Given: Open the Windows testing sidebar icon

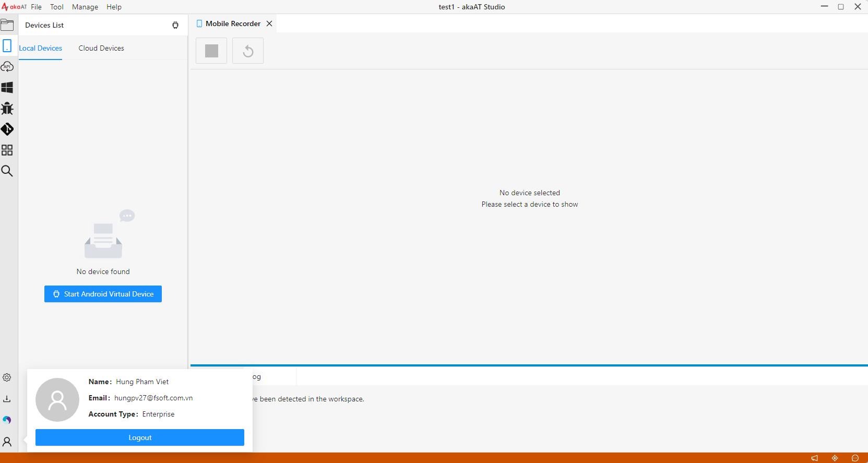Looking at the screenshot, I should [x=7, y=88].
